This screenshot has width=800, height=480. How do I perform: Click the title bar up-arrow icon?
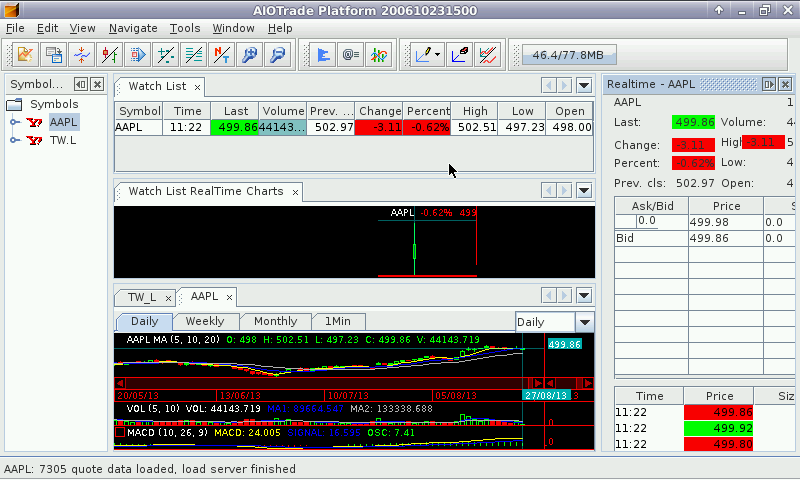coord(719,10)
